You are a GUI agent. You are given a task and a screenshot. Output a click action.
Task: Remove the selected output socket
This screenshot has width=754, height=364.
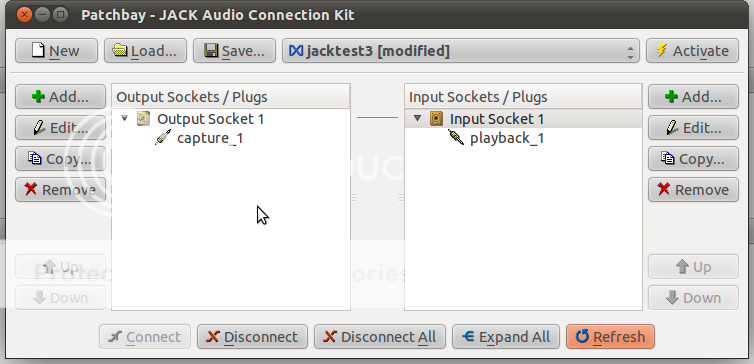(61, 189)
